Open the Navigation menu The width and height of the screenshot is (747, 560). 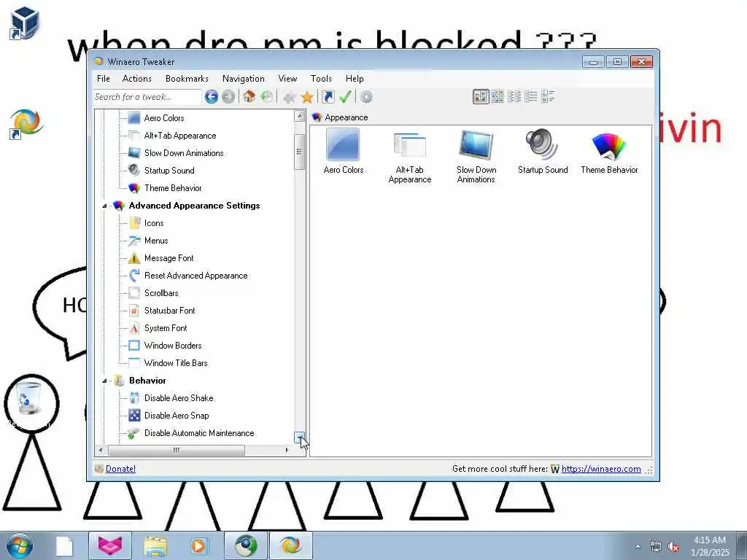[x=244, y=79]
